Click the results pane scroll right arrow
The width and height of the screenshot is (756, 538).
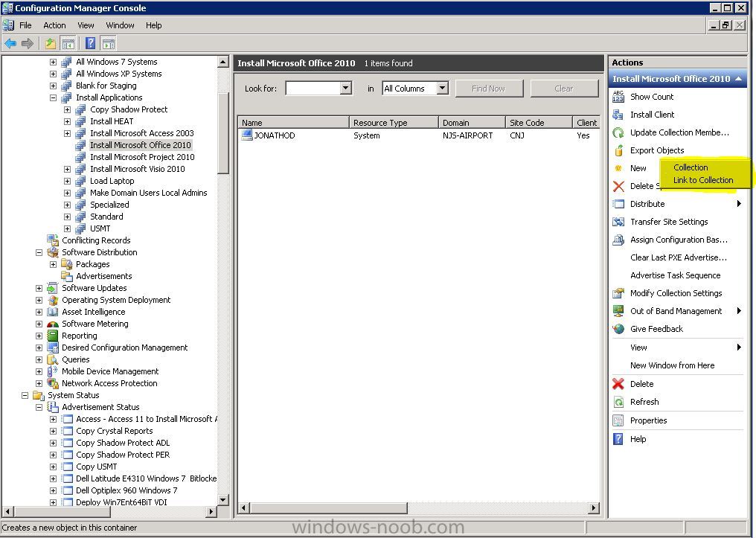pos(594,507)
